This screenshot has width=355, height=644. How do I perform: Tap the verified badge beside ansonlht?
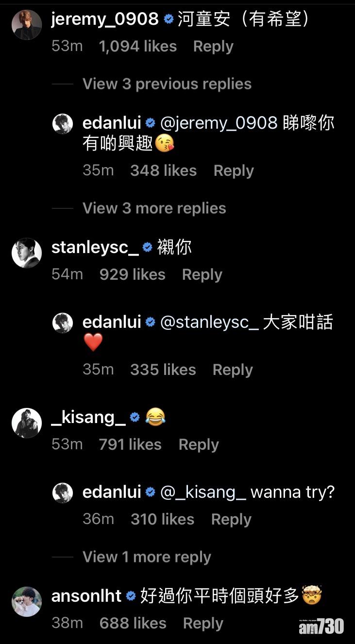click(131, 596)
